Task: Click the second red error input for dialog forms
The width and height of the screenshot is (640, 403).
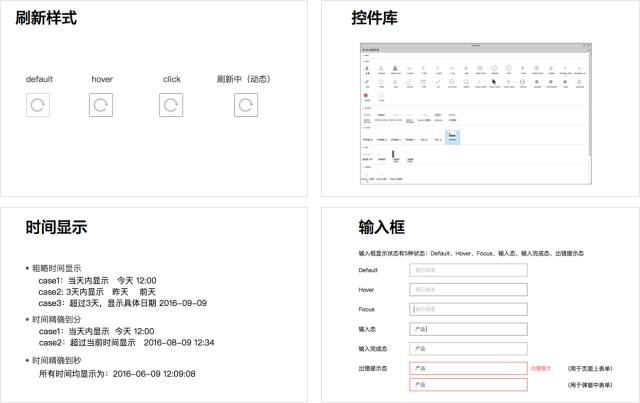Action: (x=467, y=385)
